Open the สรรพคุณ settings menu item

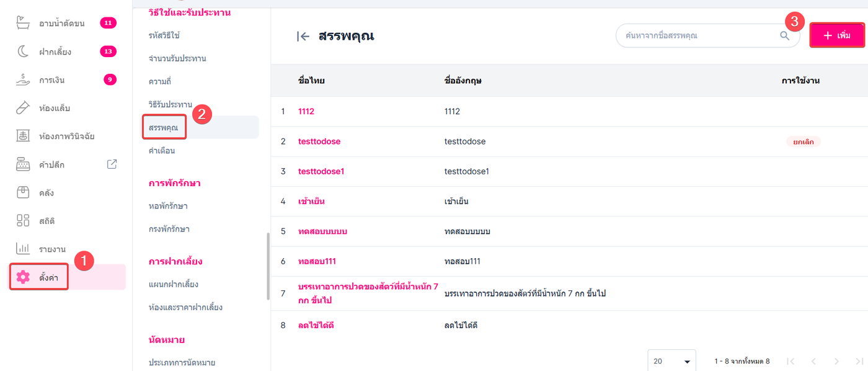(x=164, y=128)
